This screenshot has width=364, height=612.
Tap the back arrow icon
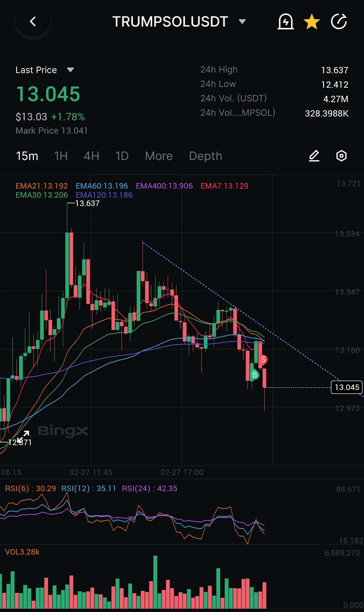tap(33, 21)
